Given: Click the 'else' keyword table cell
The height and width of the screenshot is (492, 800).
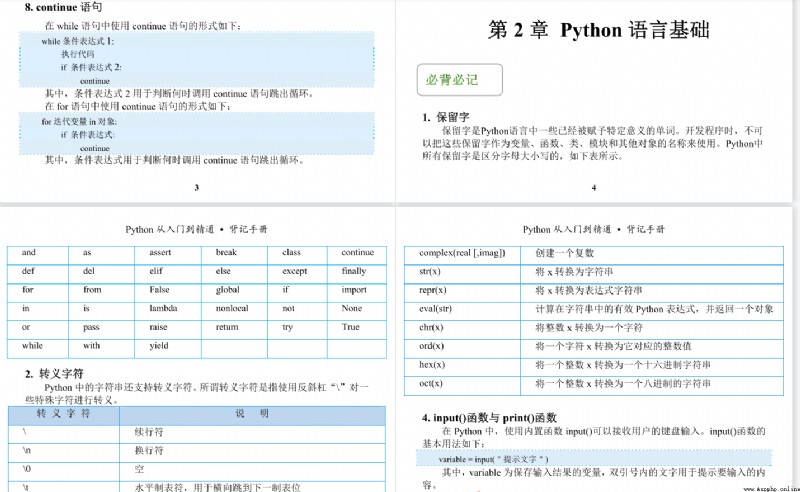Looking at the screenshot, I should 234,275.
